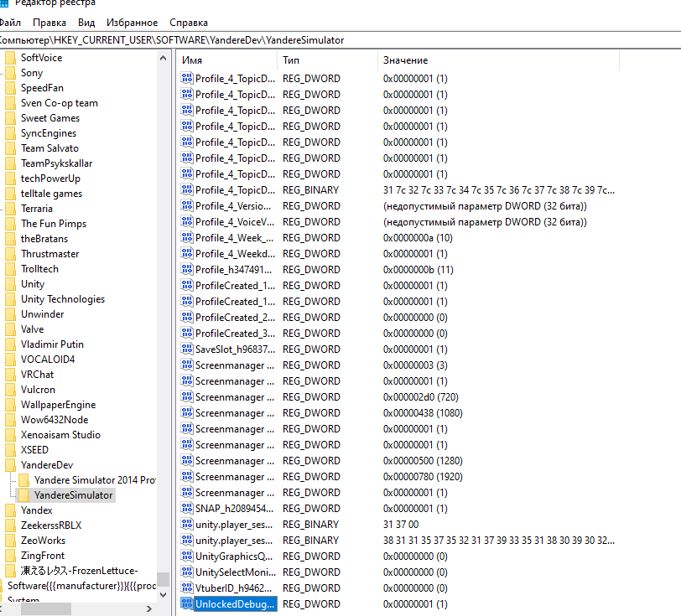
Task: Click the Sony folder icon
Action: (x=10, y=73)
